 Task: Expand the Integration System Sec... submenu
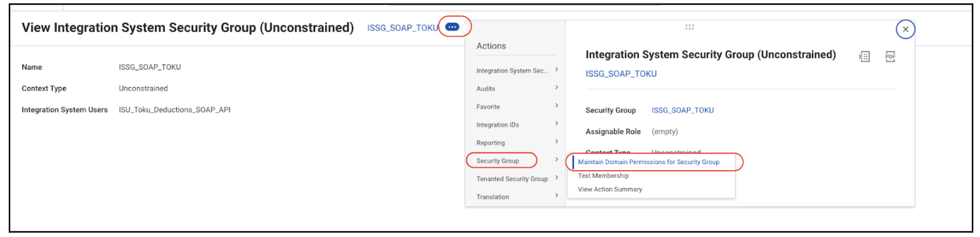pos(556,69)
